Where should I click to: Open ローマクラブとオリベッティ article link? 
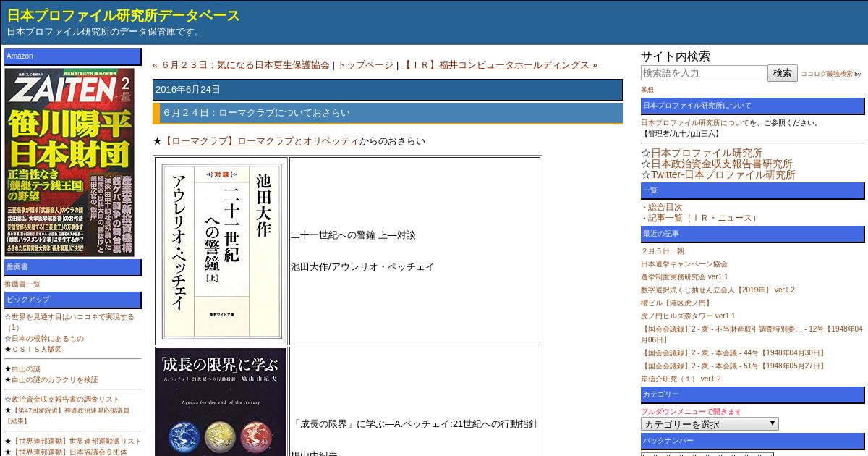coord(260,141)
